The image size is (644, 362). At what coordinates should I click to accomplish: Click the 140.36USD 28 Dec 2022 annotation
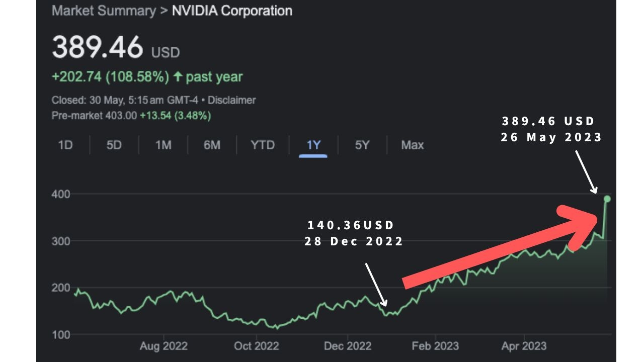point(354,233)
